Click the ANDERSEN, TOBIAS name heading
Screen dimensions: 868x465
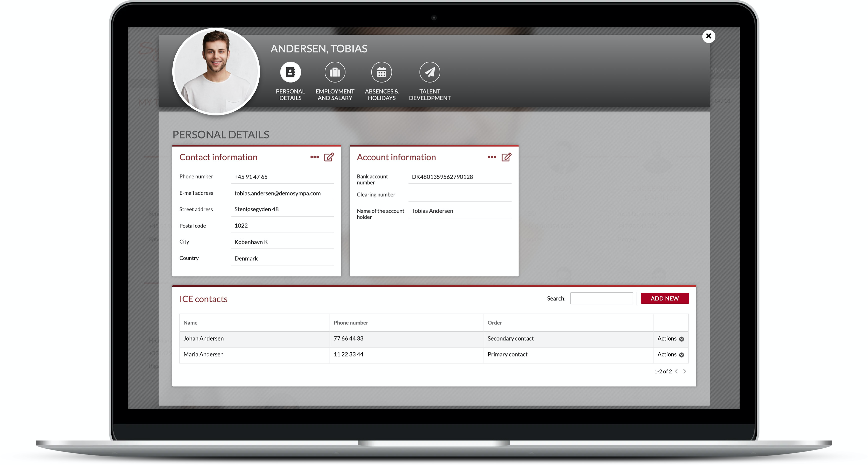[319, 48]
